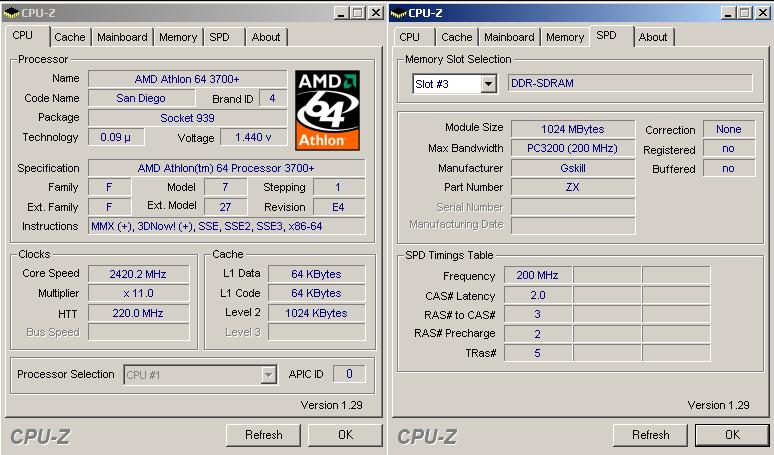Click Ext. Model value 27
This screenshot has width=774, height=455.
point(225,207)
